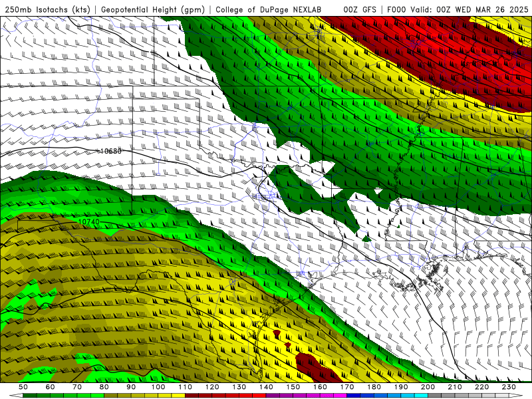The width and height of the screenshot is (532, 399).
Task: Click the 220 value on the color scale
Action: 481,387
